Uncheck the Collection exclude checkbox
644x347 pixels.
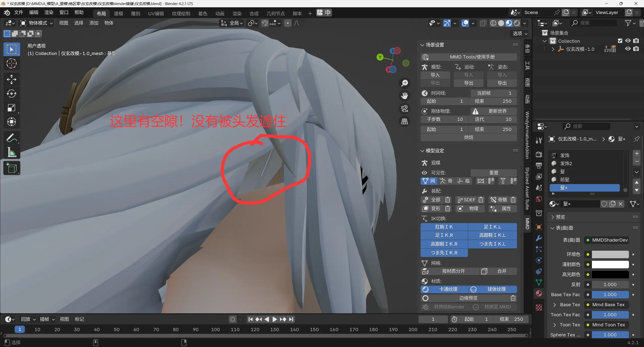pos(620,41)
